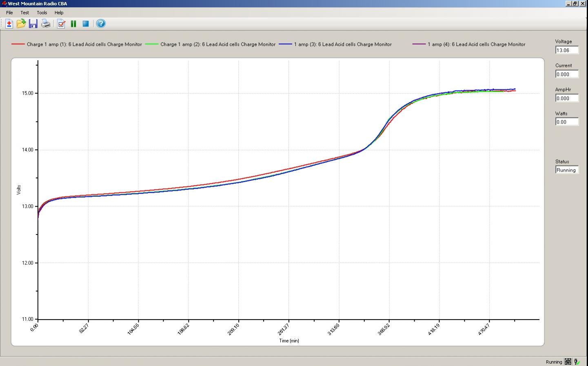Open the Test menu
Image resolution: width=588 pixels, height=366 pixels.
pyautogui.click(x=25, y=13)
